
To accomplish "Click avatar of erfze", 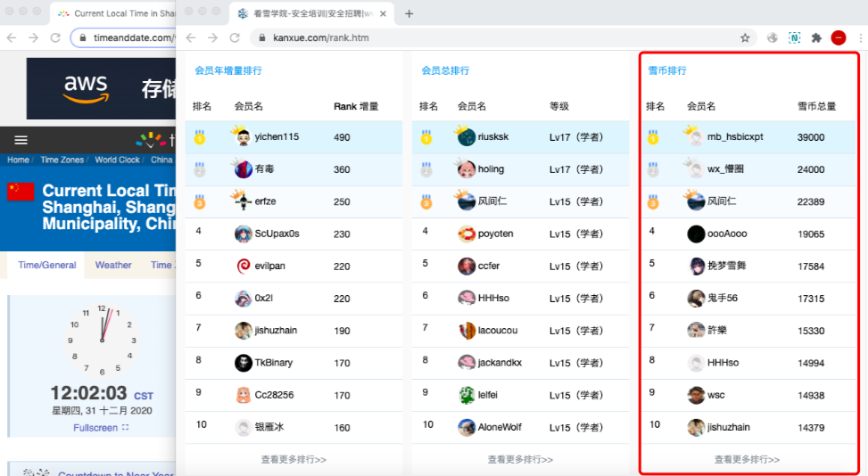I will tap(243, 201).
